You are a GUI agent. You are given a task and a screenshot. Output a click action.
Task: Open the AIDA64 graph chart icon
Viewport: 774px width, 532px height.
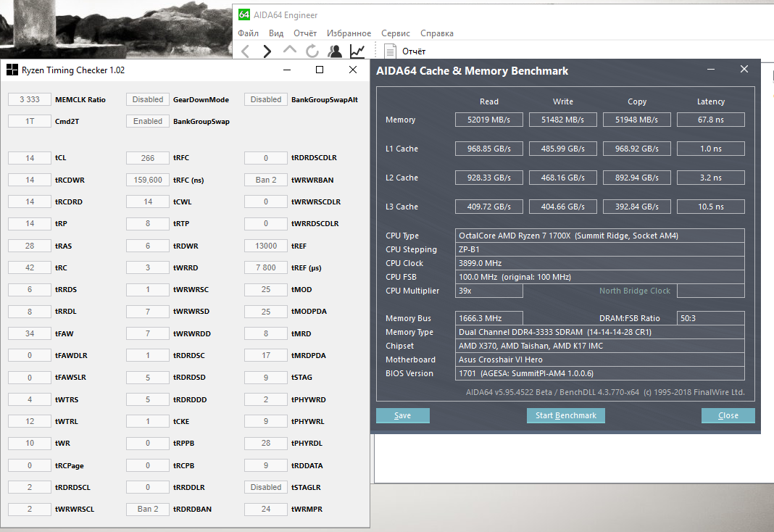[357, 51]
